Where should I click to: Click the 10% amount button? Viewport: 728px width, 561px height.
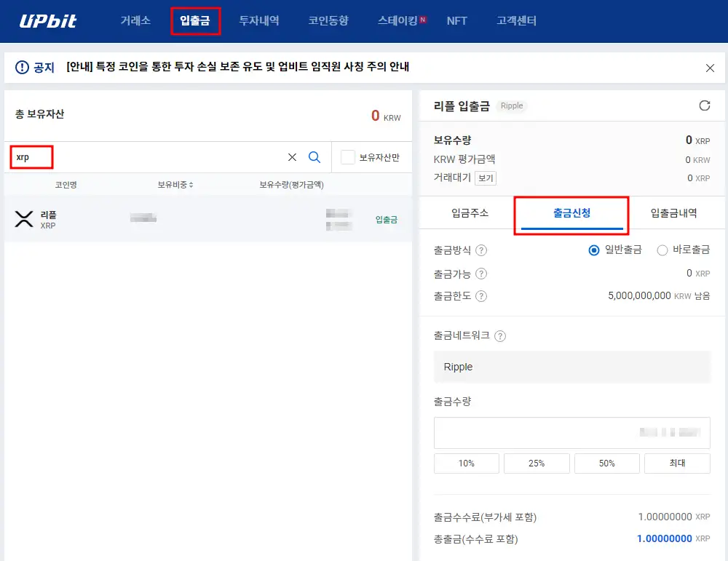pos(466,463)
